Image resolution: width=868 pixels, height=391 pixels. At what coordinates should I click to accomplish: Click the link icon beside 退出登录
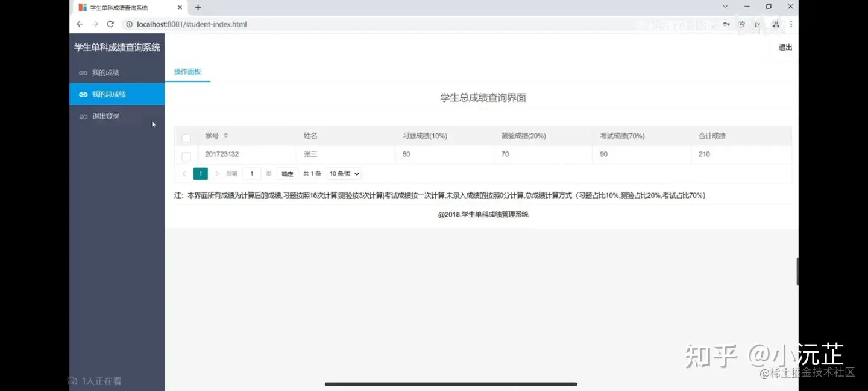pos(83,116)
